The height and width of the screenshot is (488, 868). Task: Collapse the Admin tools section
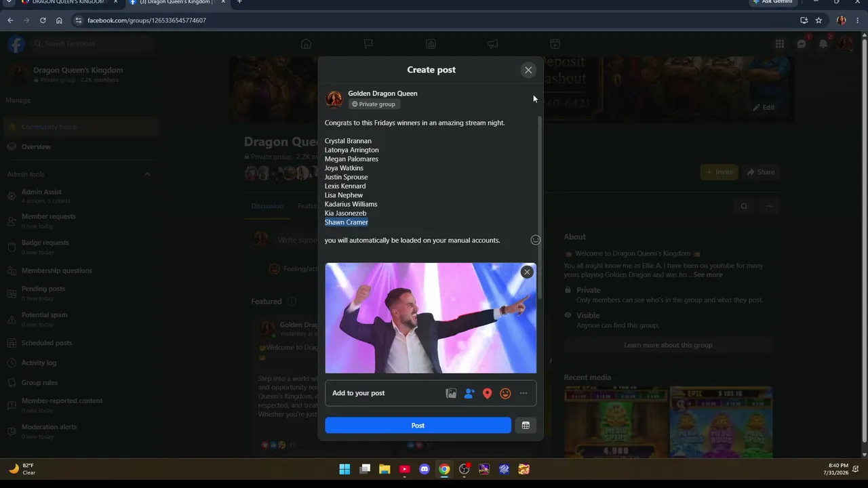(x=147, y=174)
